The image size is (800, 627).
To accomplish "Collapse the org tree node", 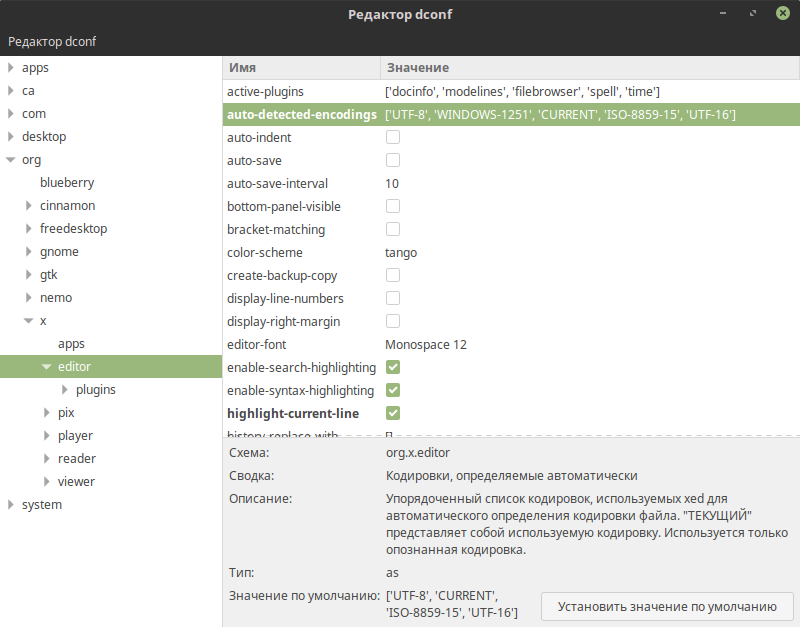I will tap(10, 160).
